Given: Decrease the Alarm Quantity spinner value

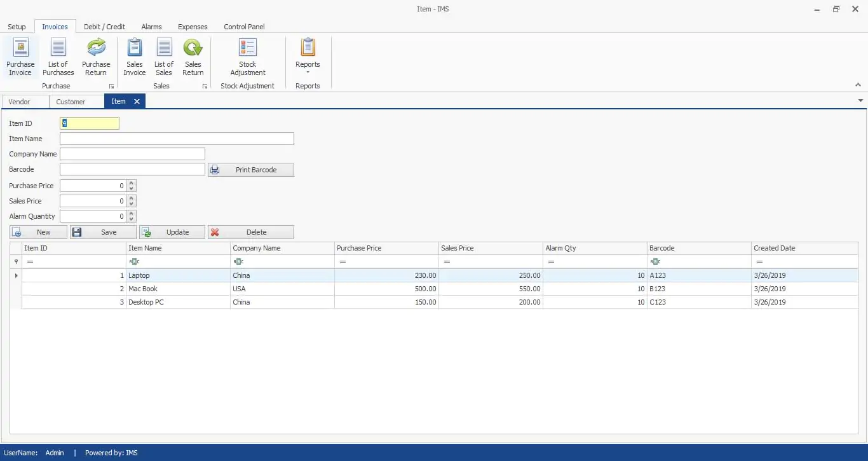Looking at the screenshot, I should tap(132, 219).
